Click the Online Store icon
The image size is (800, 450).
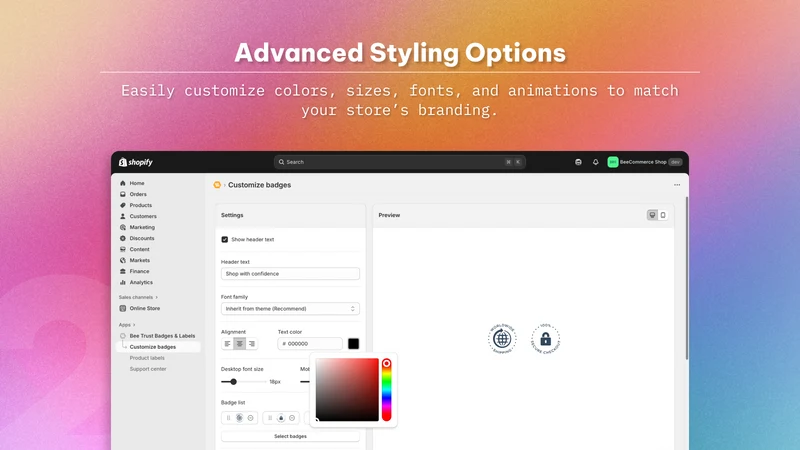[122, 308]
